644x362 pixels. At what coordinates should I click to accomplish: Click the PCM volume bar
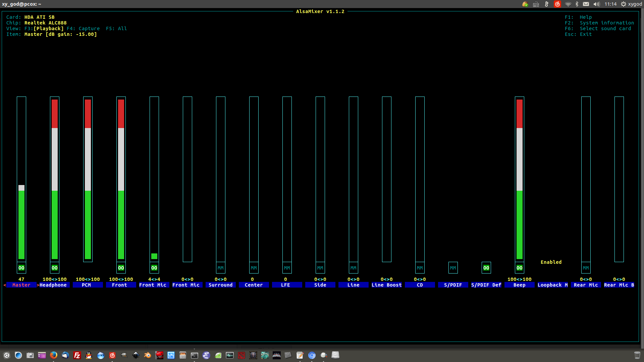pos(88,179)
